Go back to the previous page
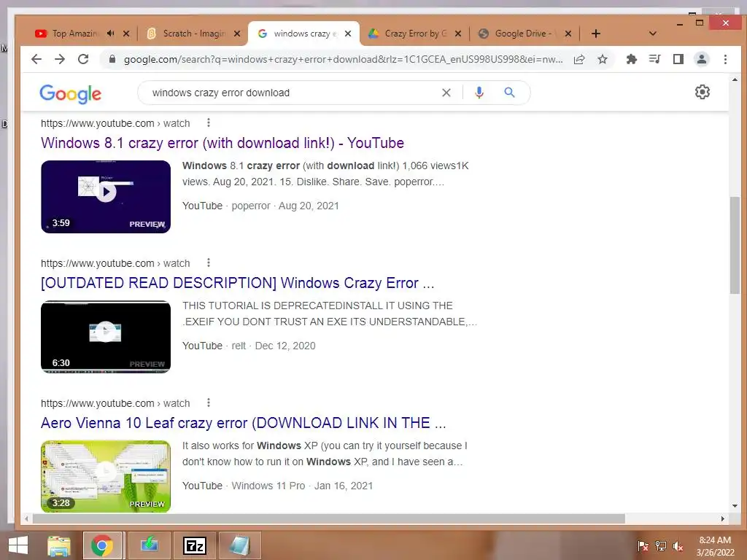 [x=36, y=59]
